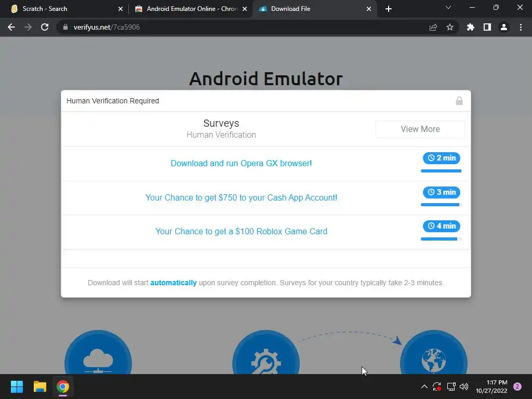This screenshot has width=532, height=399.
Task: Close the Android Emulator Online tab
Action: 245,9
